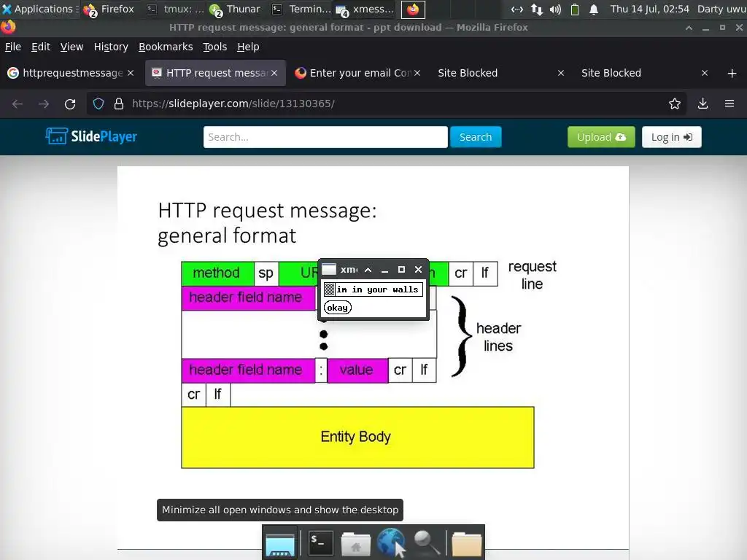This screenshot has width=747, height=560.
Task: Go forward one page
Action: pyautogui.click(x=44, y=104)
